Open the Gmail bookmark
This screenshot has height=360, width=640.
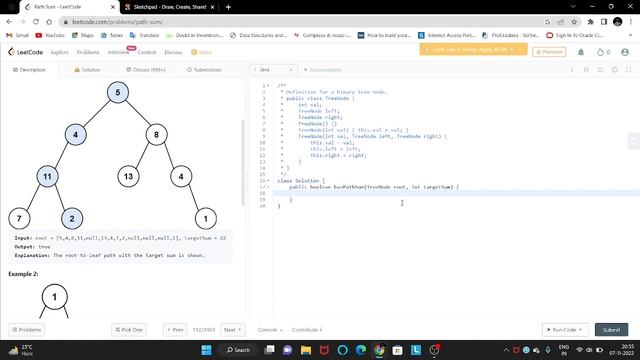[18, 36]
